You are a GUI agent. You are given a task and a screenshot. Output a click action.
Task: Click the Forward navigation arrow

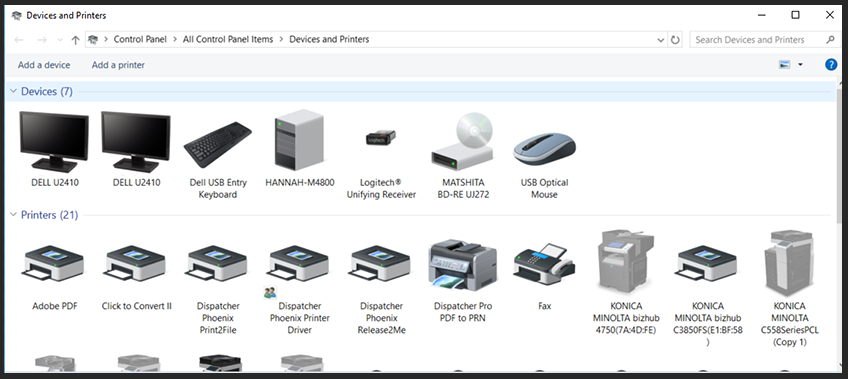[x=42, y=39]
